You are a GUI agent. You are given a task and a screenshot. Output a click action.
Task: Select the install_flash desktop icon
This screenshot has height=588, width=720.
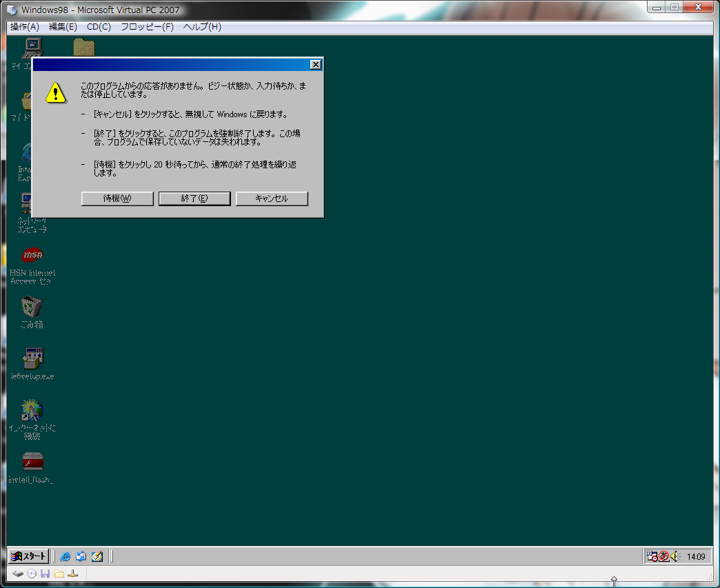point(31,467)
